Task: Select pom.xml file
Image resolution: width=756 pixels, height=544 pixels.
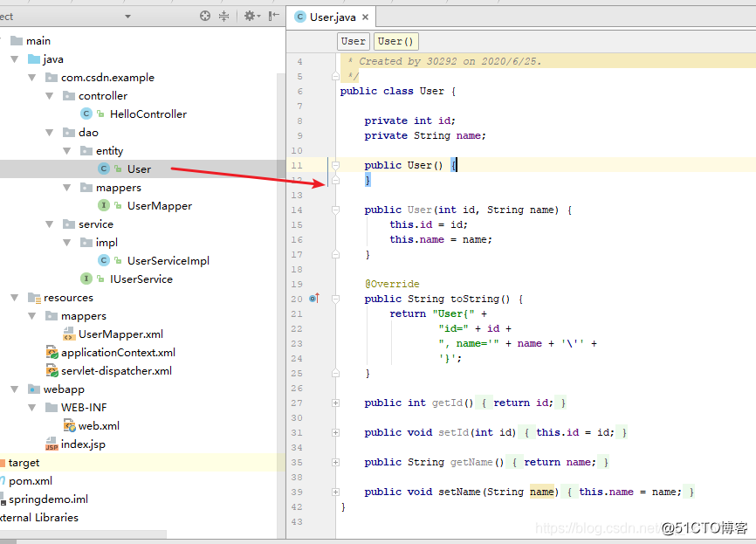Action: coord(31,481)
